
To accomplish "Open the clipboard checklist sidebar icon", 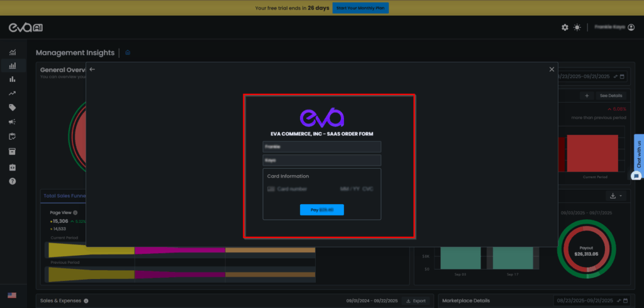I will (x=13, y=137).
